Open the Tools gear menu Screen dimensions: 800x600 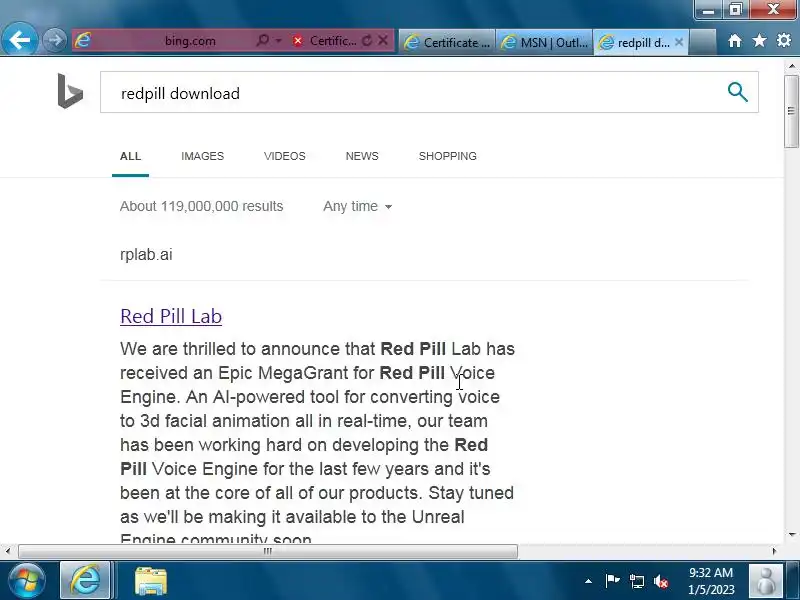coord(784,40)
